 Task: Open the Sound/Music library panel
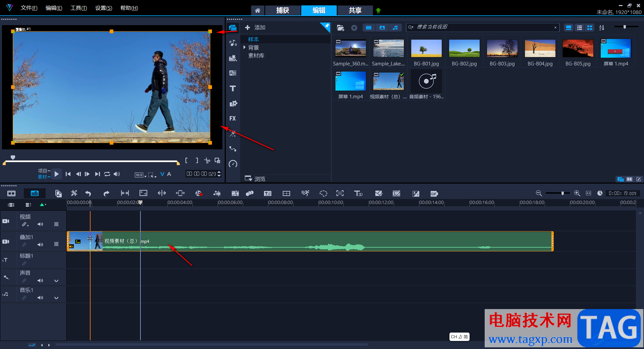tap(233, 43)
